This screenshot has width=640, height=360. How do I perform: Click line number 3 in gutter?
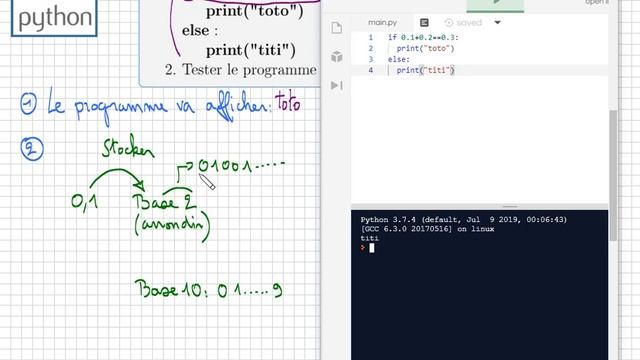(371, 59)
